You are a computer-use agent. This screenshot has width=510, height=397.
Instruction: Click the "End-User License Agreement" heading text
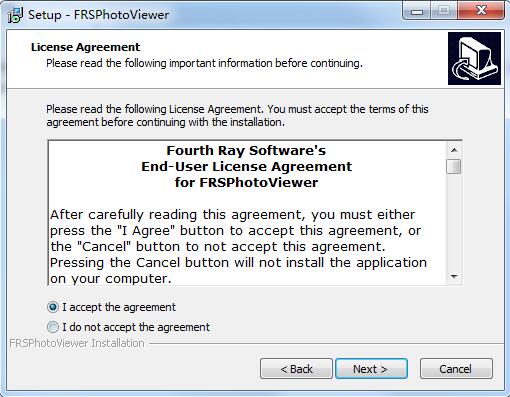246,166
